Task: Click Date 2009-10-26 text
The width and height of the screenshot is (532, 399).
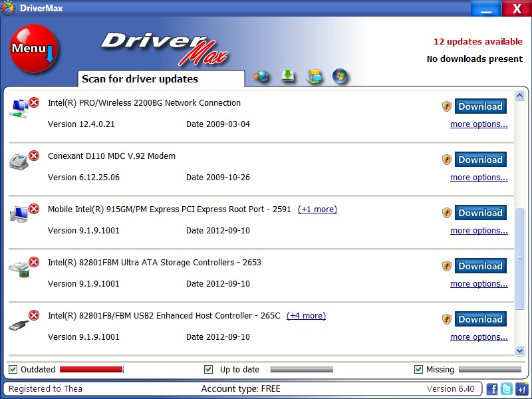Action: (x=218, y=178)
